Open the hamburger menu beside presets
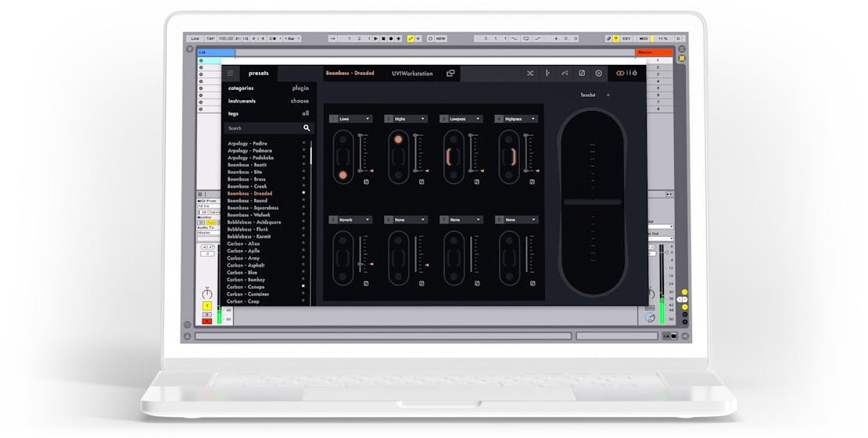Screen dimensions: 868x438 [x=230, y=74]
